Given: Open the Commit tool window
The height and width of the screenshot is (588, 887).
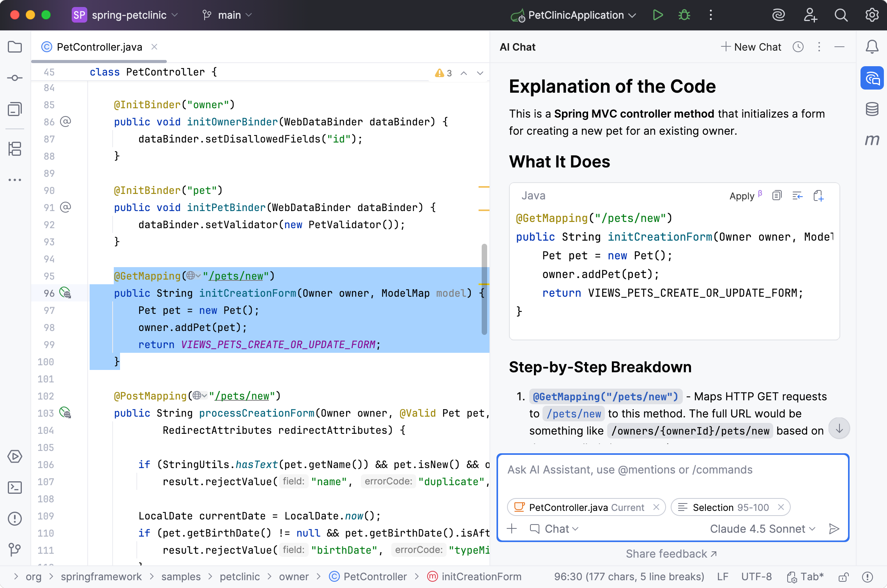Looking at the screenshot, I should click(15, 77).
